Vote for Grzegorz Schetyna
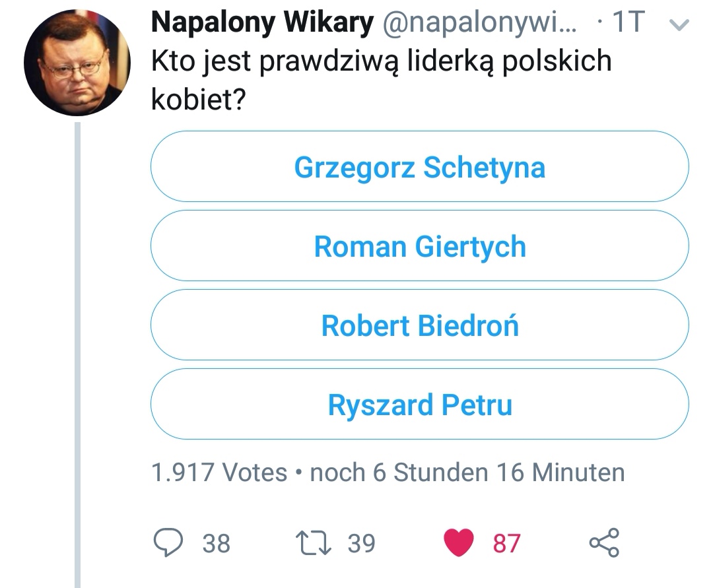713x588 pixels. click(420, 167)
